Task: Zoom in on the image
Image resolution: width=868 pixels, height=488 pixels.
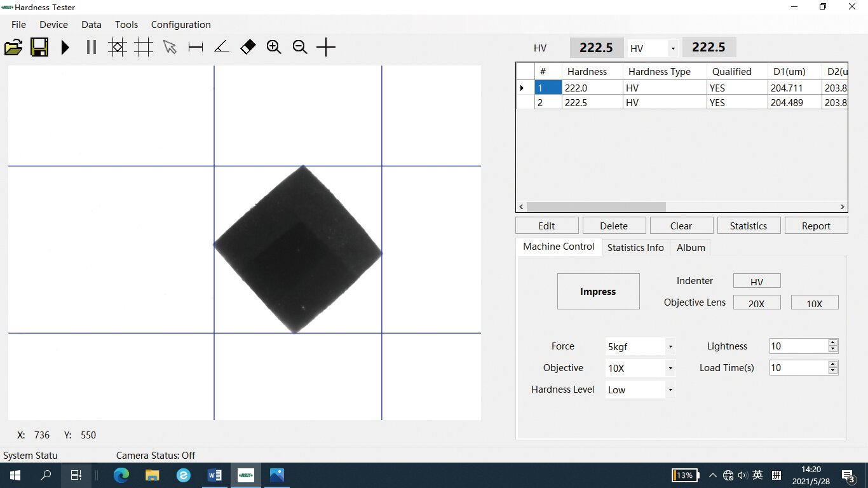Action: click(x=274, y=47)
